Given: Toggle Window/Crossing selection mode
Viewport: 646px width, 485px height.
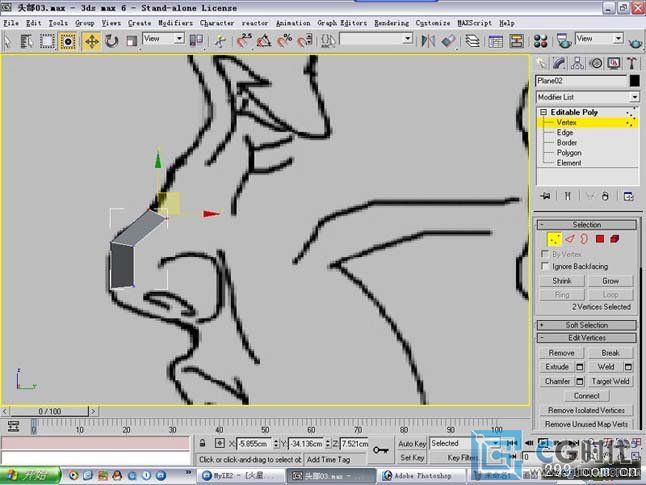Looking at the screenshot, I should 68,41.
